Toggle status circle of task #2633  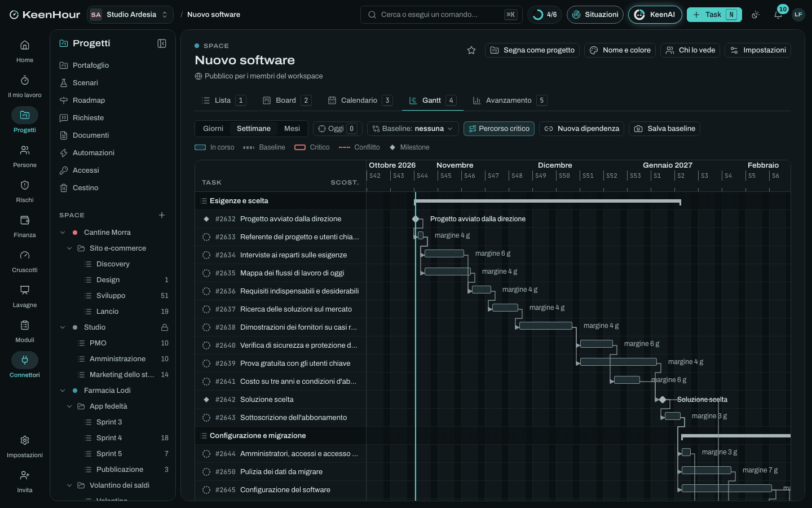coord(206,237)
